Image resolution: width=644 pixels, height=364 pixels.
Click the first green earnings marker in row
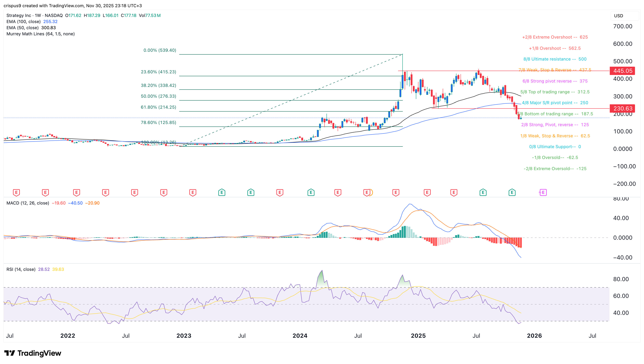(222, 192)
